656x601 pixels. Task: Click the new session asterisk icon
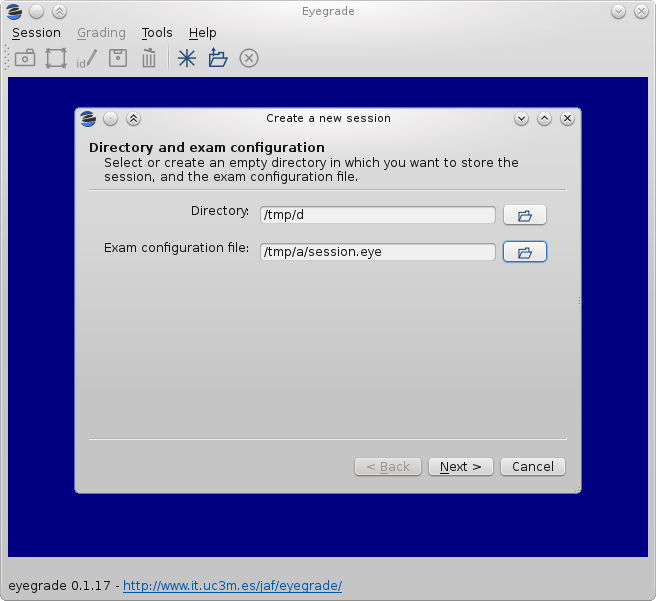click(187, 58)
